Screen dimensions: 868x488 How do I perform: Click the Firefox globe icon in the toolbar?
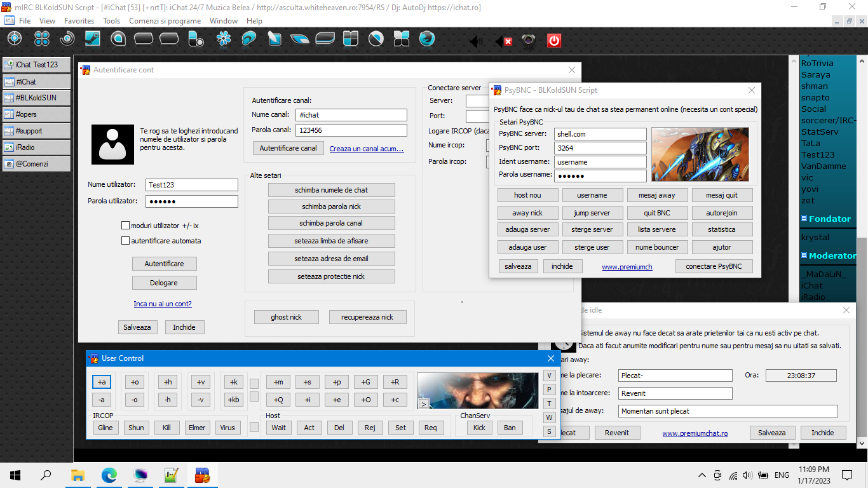tap(427, 39)
